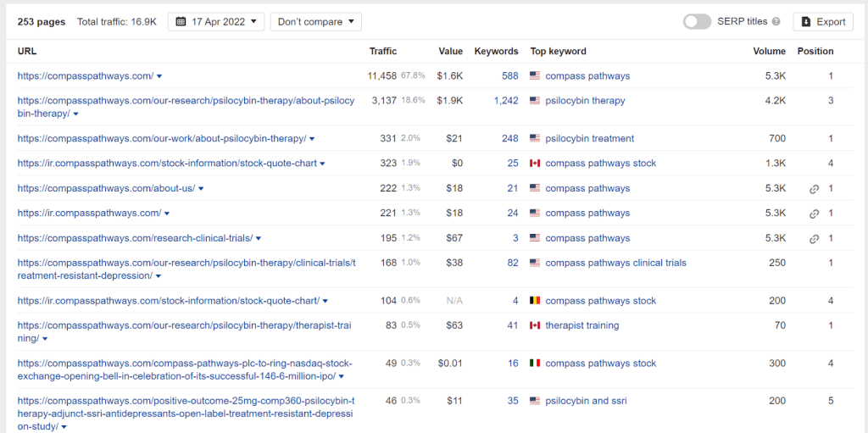Open the help icon beside SERP titles
This screenshot has width=868, height=433.
coord(776,21)
